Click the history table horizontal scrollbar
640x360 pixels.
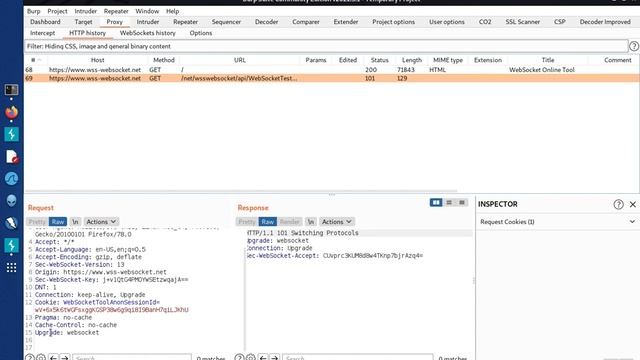(241, 191)
